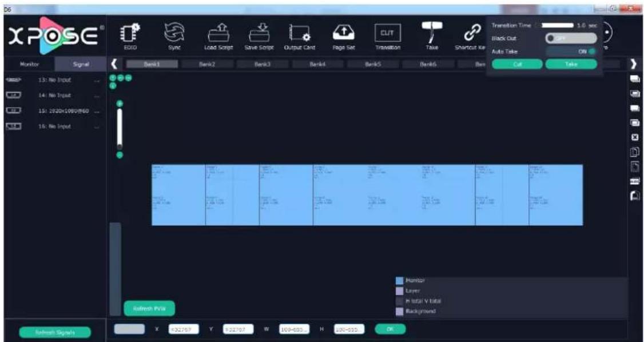Viewport: 644px width, 342px height.
Task: Click the Layer legend color swatch
Action: 399,291
